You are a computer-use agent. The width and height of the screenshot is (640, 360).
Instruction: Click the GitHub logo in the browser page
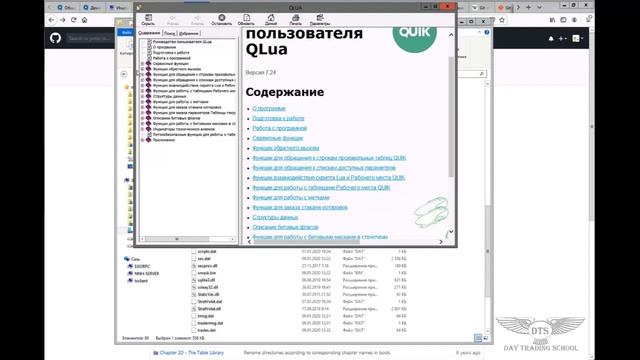point(56,38)
